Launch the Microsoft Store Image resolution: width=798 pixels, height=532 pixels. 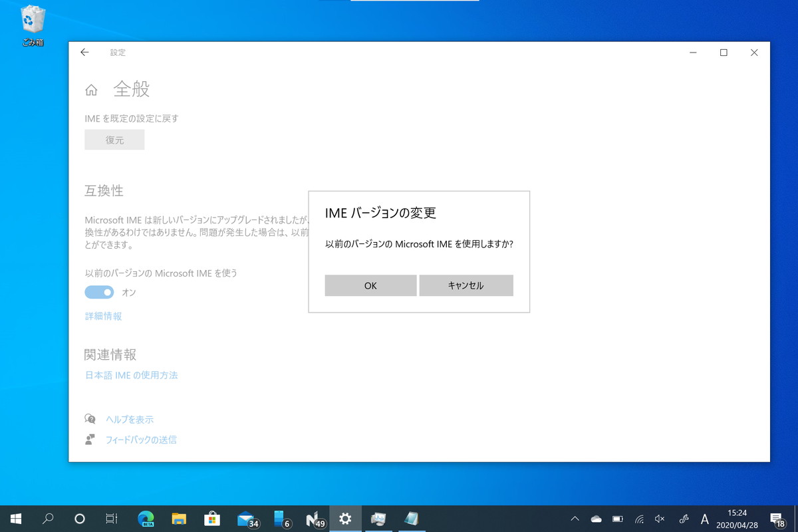[213, 518]
